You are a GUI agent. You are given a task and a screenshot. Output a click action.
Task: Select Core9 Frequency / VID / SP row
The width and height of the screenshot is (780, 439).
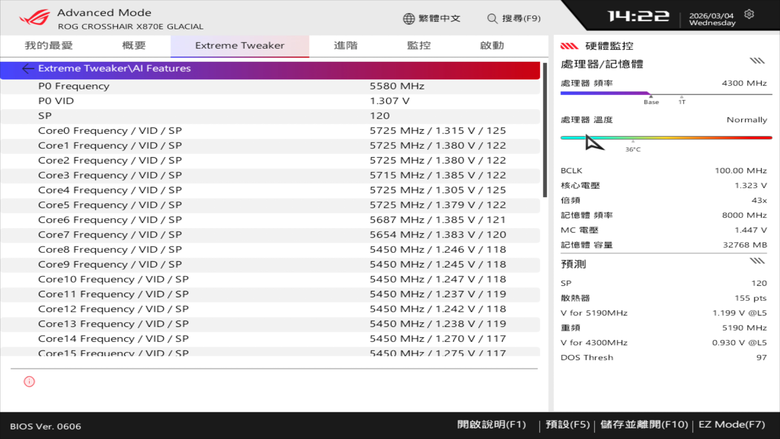270,264
